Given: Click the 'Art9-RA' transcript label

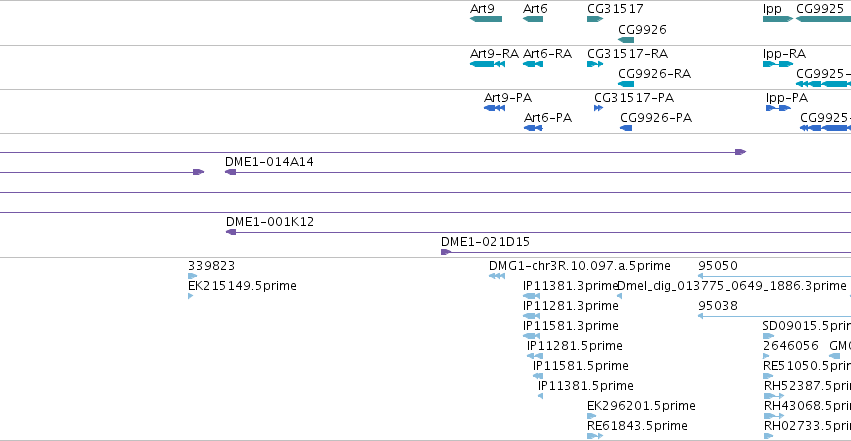Looking at the screenshot, I should (494, 54).
